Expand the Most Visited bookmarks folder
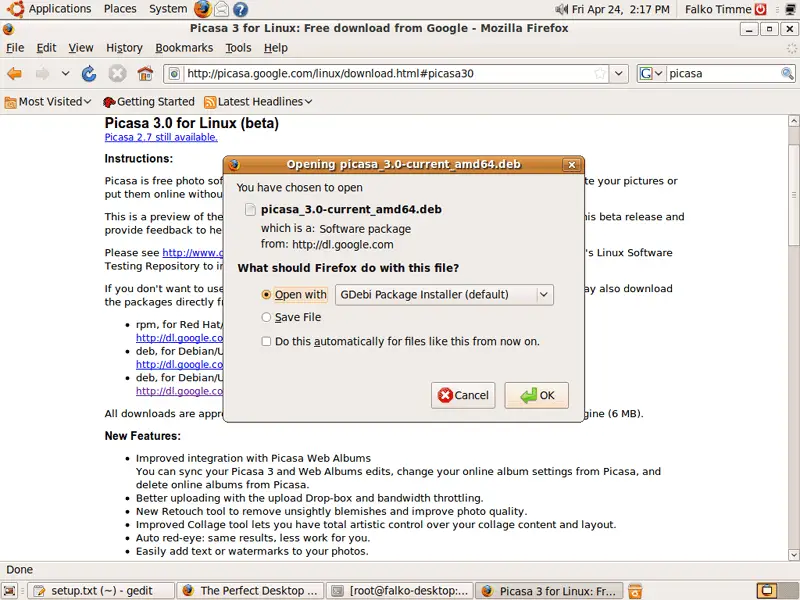The width and height of the screenshot is (800, 600). pos(48,102)
